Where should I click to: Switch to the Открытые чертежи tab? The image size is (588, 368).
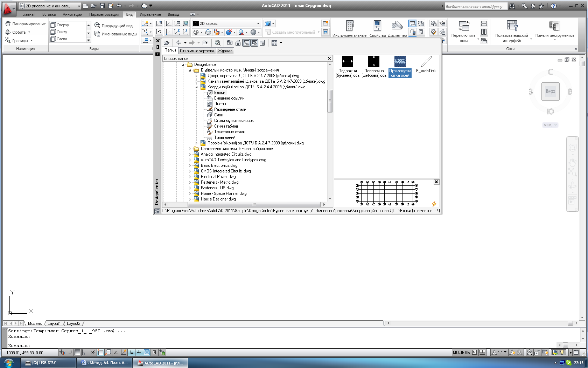tap(197, 51)
